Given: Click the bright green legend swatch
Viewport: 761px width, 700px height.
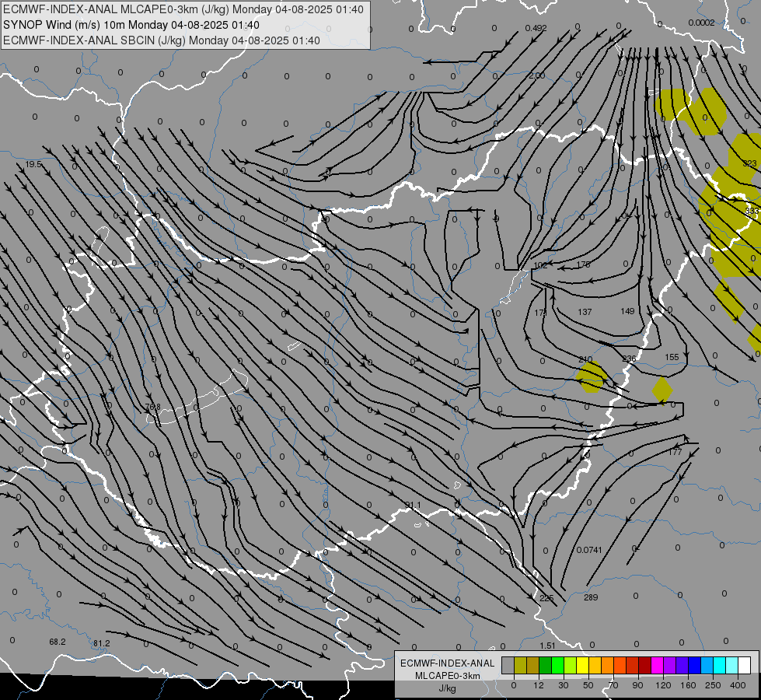Looking at the screenshot, I should [557, 665].
